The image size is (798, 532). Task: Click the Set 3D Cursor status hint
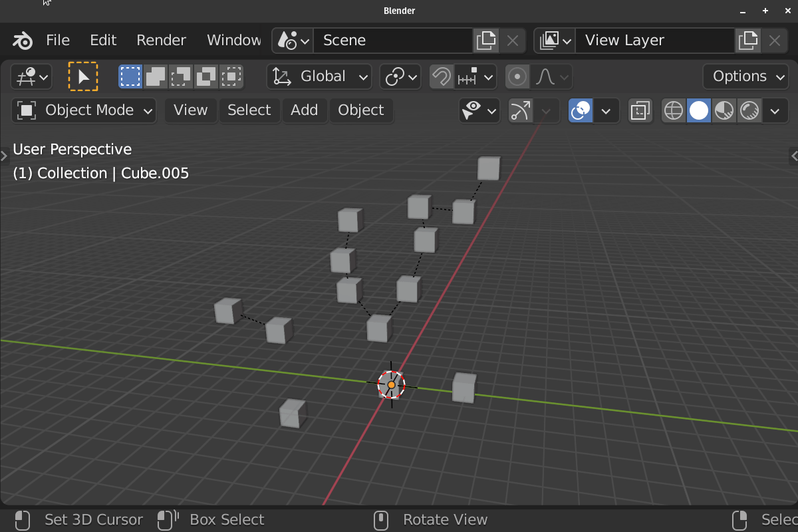[x=78, y=520]
